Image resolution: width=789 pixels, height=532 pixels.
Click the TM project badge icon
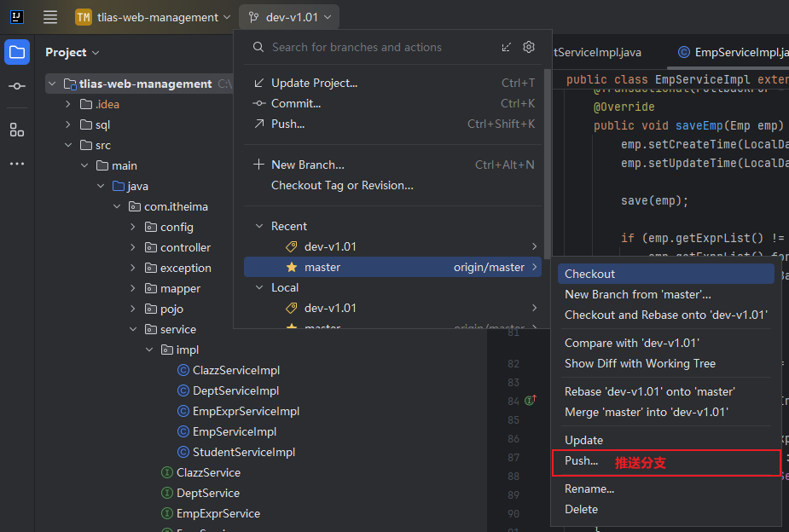(84, 17)
